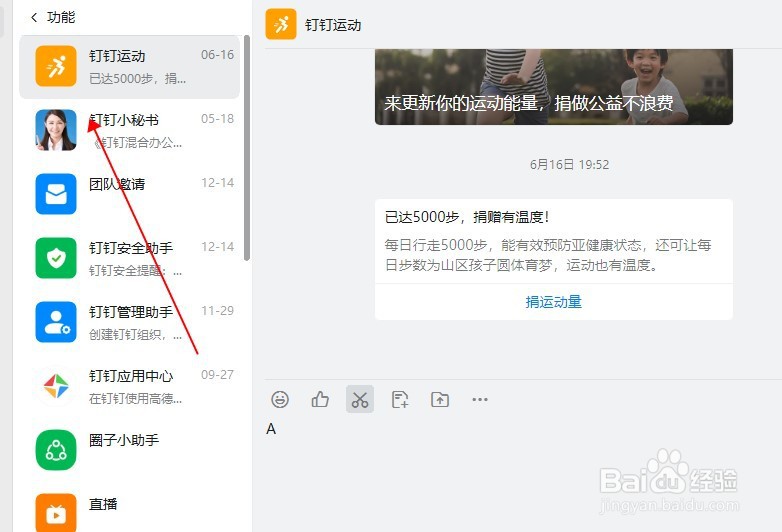Open the 直播 conversation
Screen dimensions: 782x532
129,509
